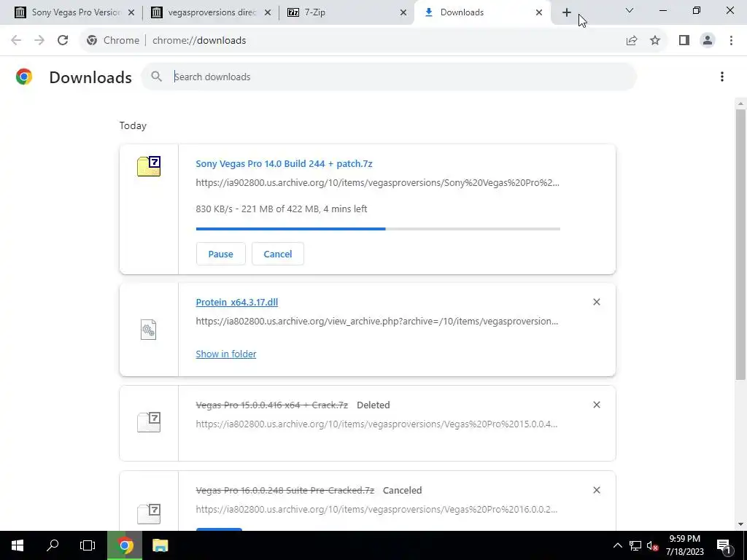
Task: Click the struck-through Vegas Pro 16.0.0.248 Suite Pre-Cracked.7z name
Action: (285, 490)
